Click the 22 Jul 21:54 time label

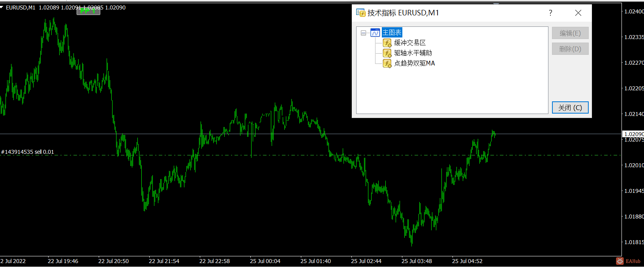point(164,261)
